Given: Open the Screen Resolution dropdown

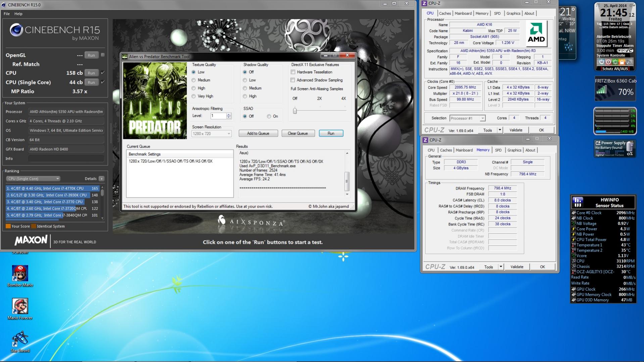Looking at the screenshot, I should (212, 134).
